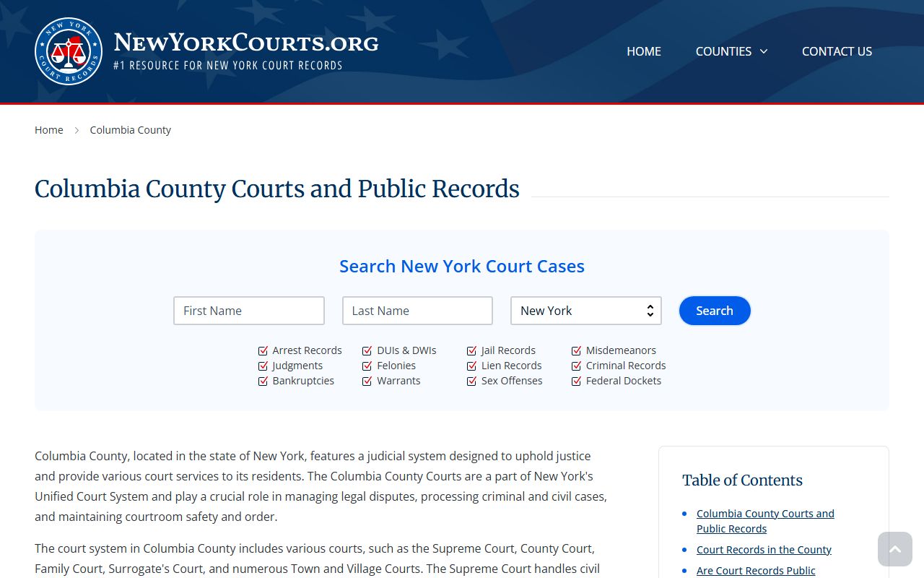Click the scroll-to-top arrow button
Viewport: 924px width, 578px height.
[895, 549]
